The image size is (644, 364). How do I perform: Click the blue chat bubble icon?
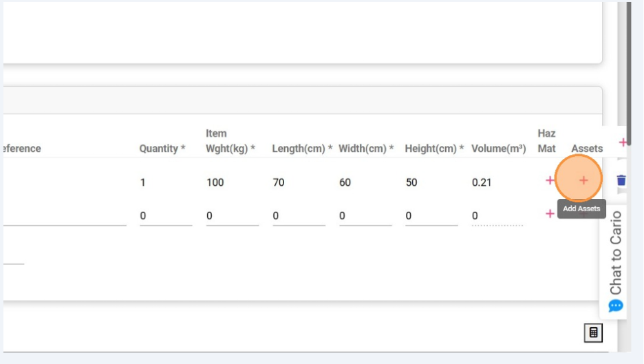(616, 306)
